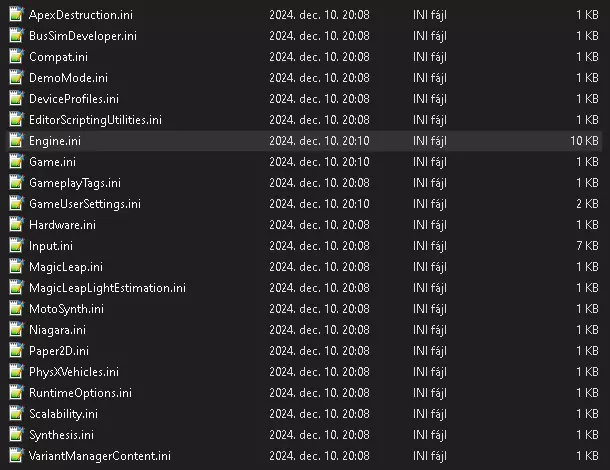Click the GameplayTags.ini file name
This screenshot has width=610, height=470.
coord(75,183)
